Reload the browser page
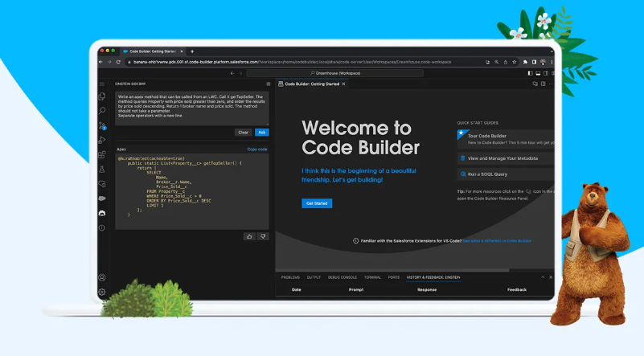 point(118,62)
